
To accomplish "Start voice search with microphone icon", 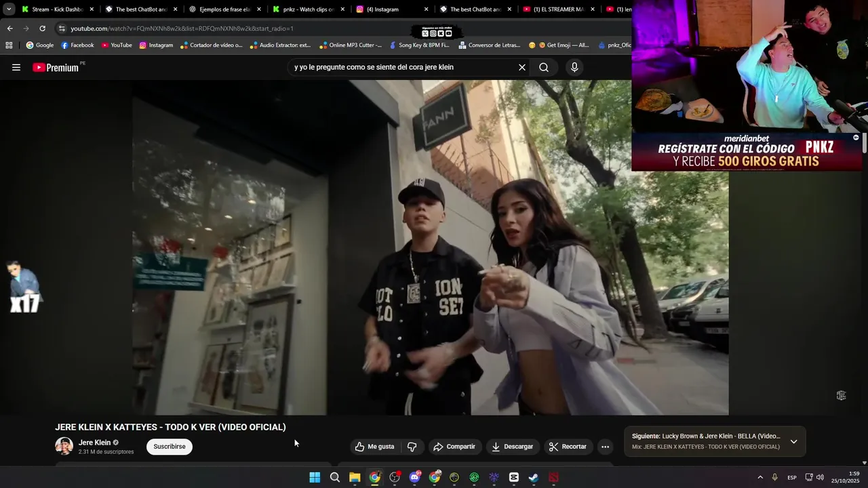I will 574,67.
